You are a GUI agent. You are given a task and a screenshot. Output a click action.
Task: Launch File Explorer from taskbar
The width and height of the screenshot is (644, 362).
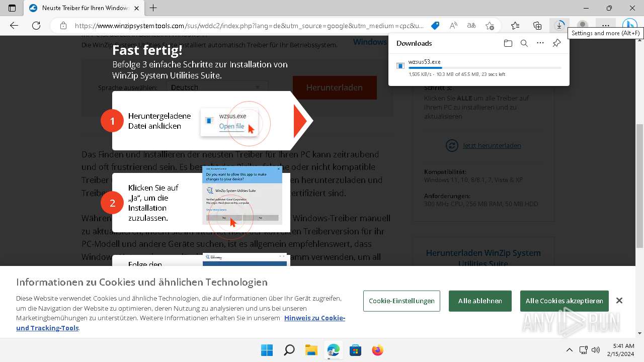click(x=311, y=350)
